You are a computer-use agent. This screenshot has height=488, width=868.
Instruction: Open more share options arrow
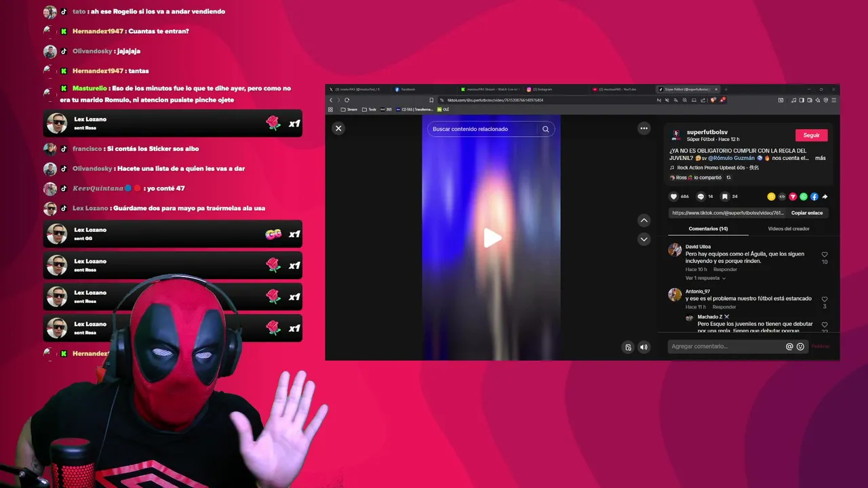(825, 197)
